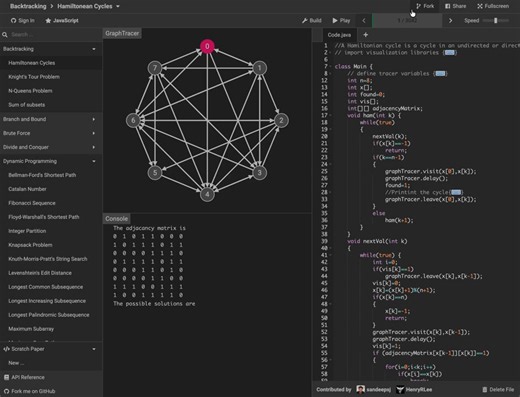Viewport: 520px width, 397px height.
Task: Click graph node 4
Action: click(207, 194)
